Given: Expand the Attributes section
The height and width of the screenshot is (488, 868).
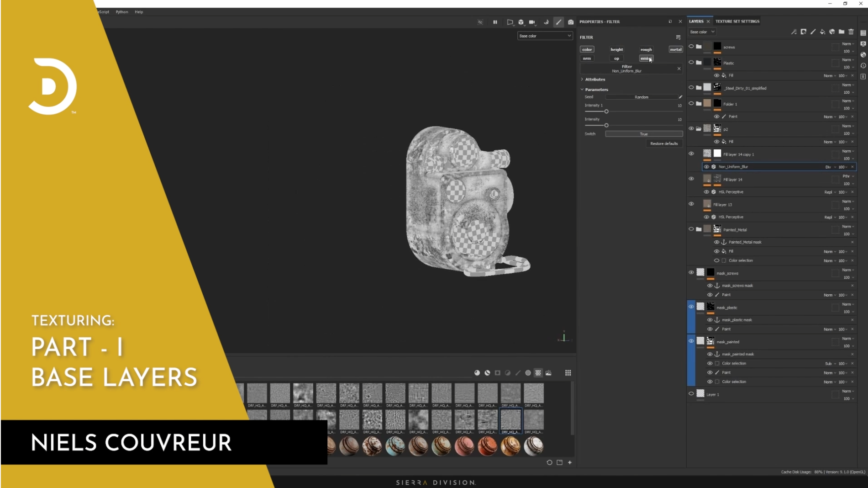Looking at the screenshot, I should click(x=595, y=80).
